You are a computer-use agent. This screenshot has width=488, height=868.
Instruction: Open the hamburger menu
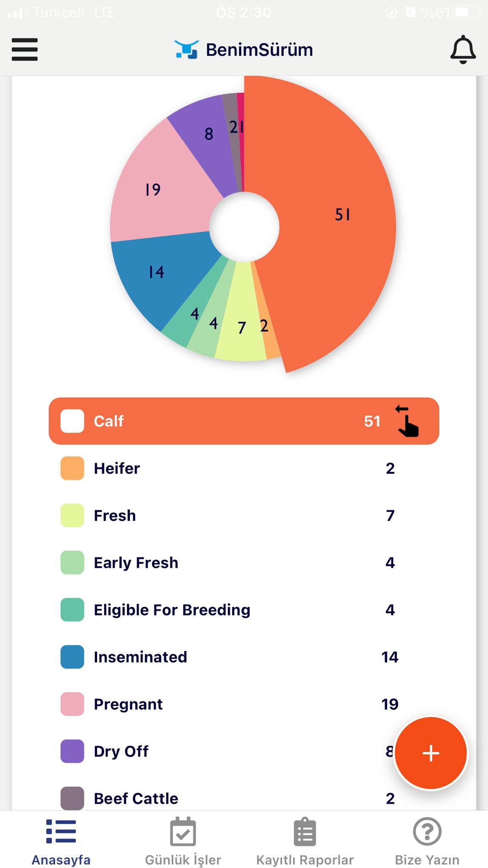coord(25,50)
